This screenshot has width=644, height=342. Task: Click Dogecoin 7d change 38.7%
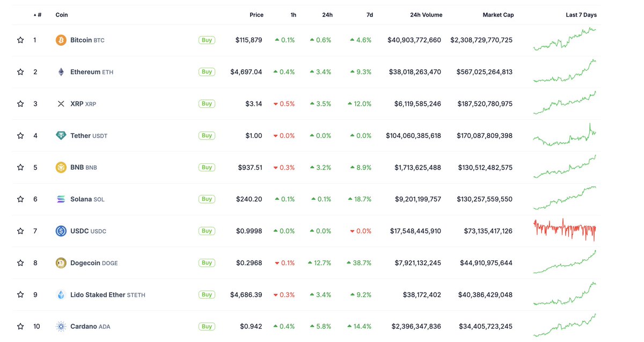(x=359, y=263)
